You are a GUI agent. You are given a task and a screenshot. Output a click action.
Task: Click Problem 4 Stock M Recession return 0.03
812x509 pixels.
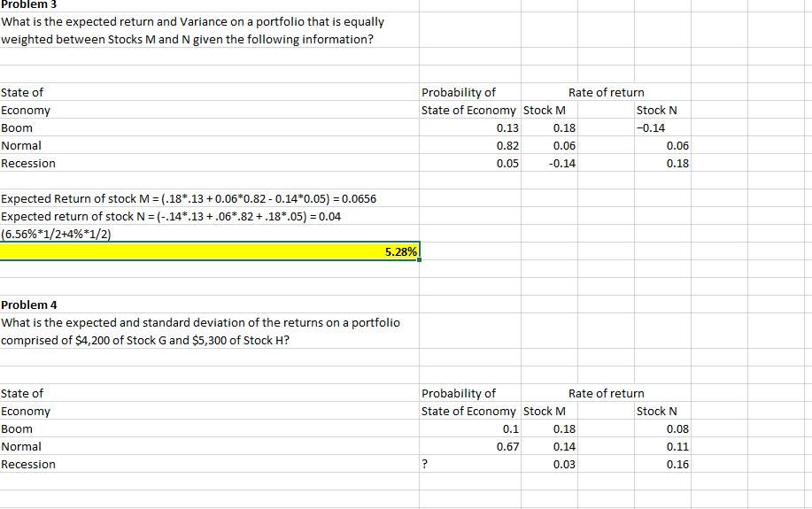(x=564, y=464)
